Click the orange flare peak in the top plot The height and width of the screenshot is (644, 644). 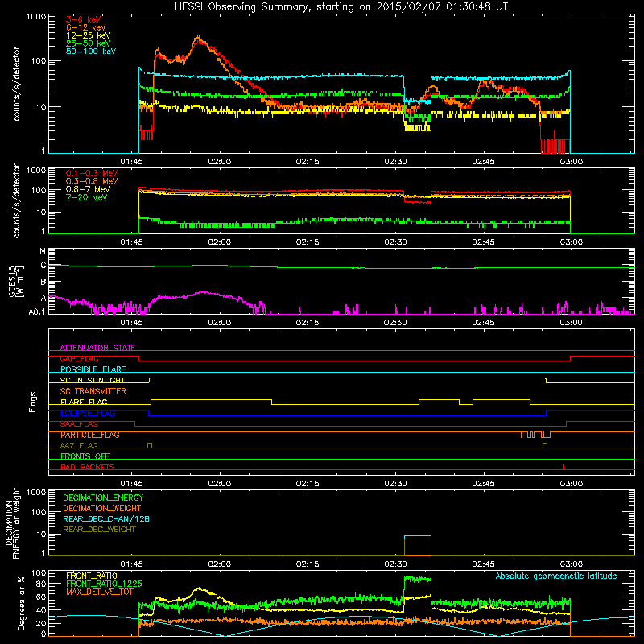199,39
